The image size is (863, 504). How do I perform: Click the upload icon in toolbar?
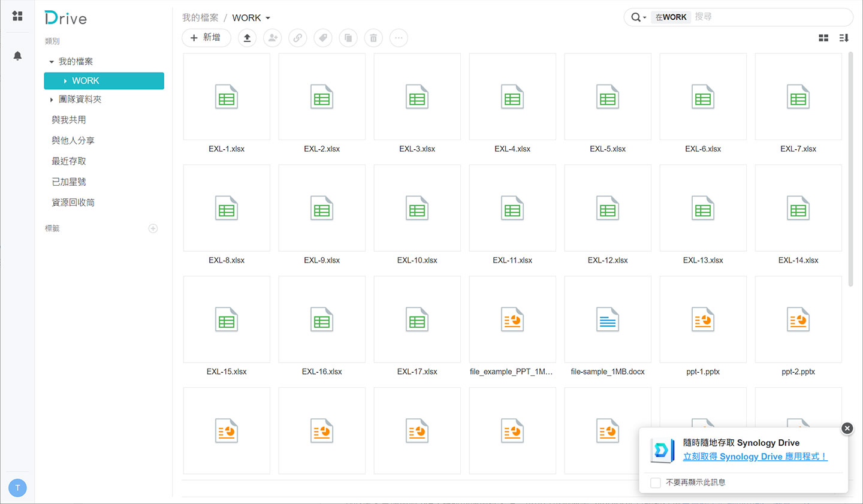(247, 38)
